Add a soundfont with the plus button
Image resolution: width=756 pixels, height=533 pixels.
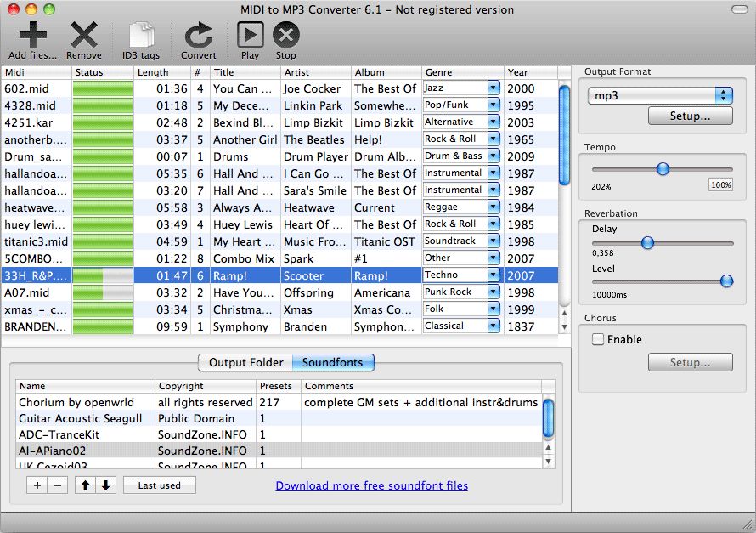pyautogui.click(x=37, y=485)
